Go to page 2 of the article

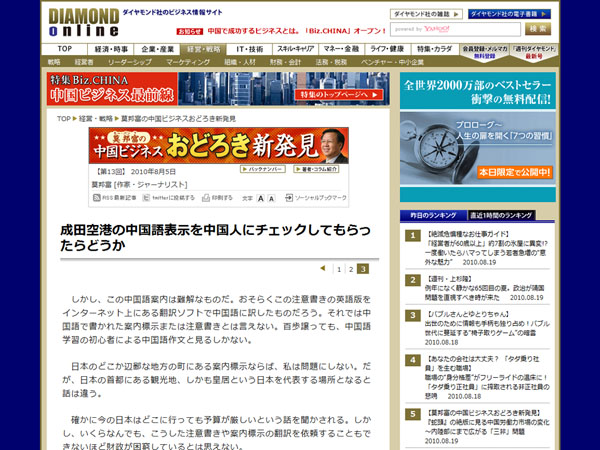[351, 269]
